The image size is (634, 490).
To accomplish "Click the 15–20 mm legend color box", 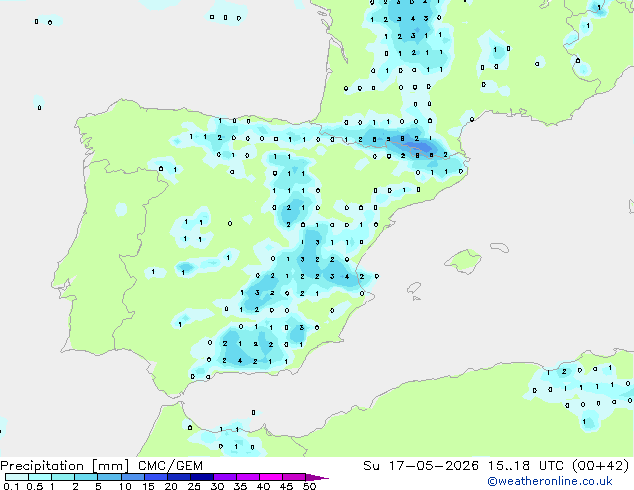I will pyautogui.click(x=155, y=477).
